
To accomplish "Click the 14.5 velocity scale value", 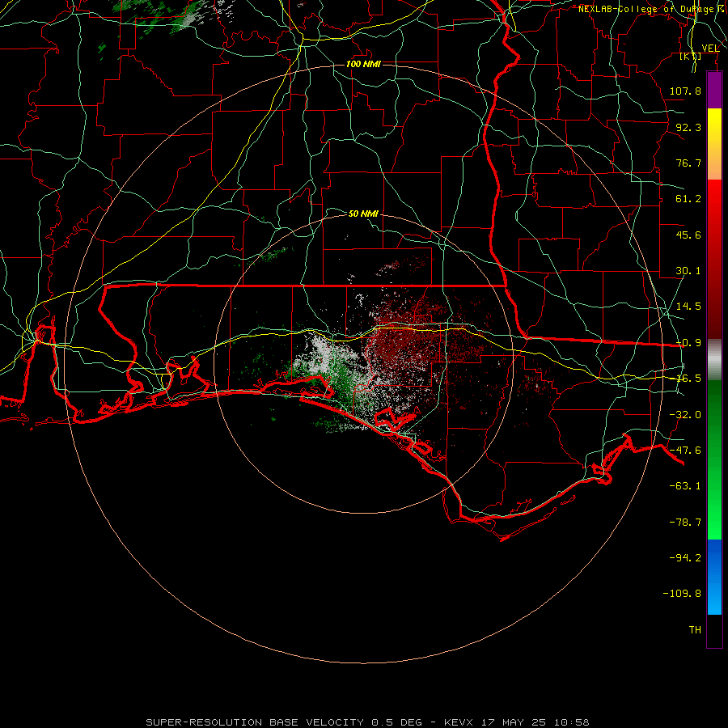I will pos(688,307).
